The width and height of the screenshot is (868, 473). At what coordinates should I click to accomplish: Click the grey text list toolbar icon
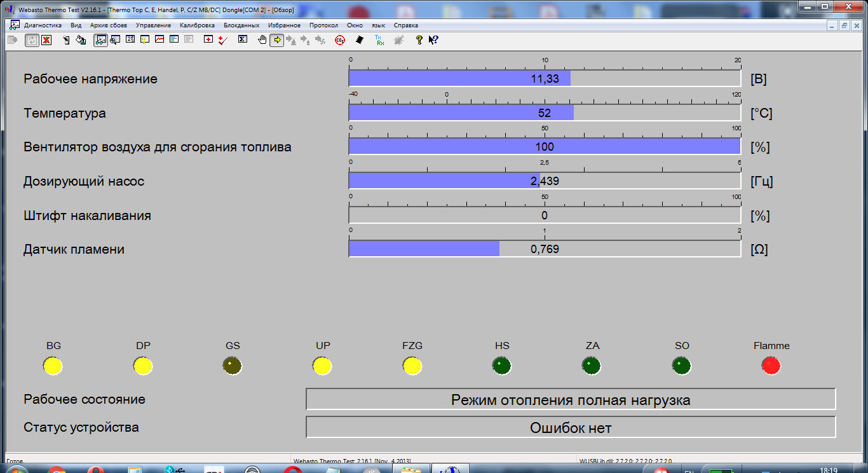(189, 40)
